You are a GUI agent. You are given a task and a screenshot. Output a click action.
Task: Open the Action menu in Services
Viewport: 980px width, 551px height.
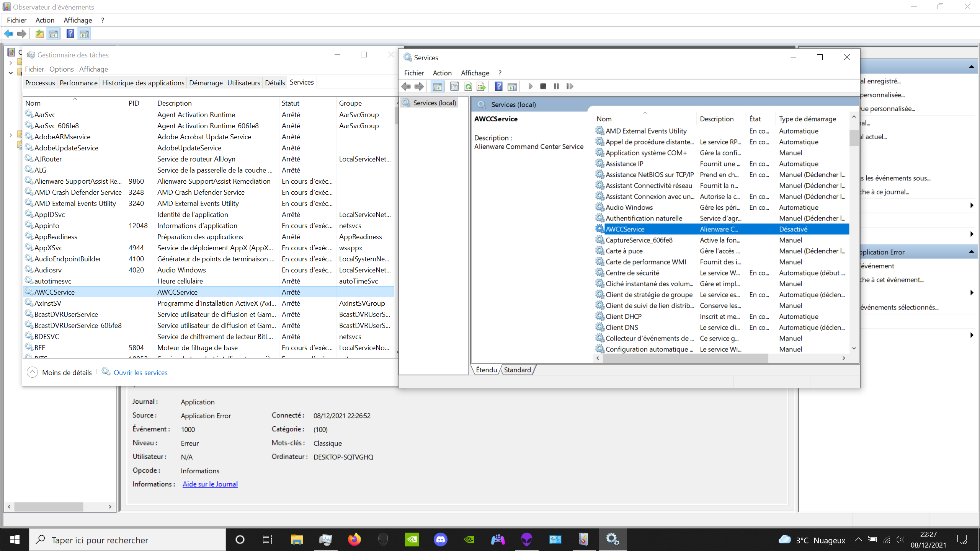pos(442,73)
